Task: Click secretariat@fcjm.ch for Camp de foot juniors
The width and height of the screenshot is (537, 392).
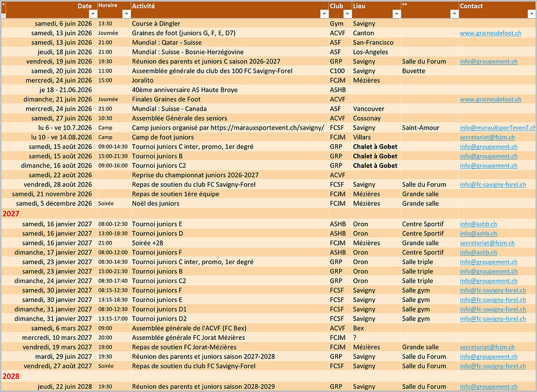Action: (487, 137)
